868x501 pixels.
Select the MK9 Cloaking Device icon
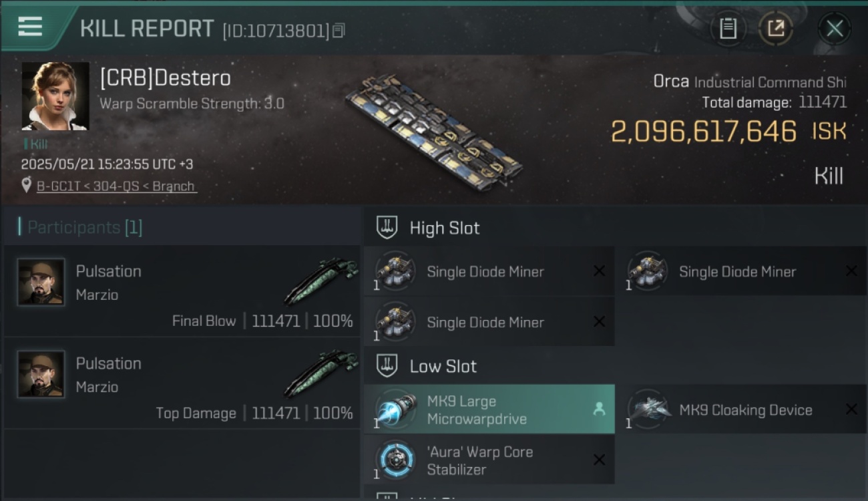coord(649,409)
